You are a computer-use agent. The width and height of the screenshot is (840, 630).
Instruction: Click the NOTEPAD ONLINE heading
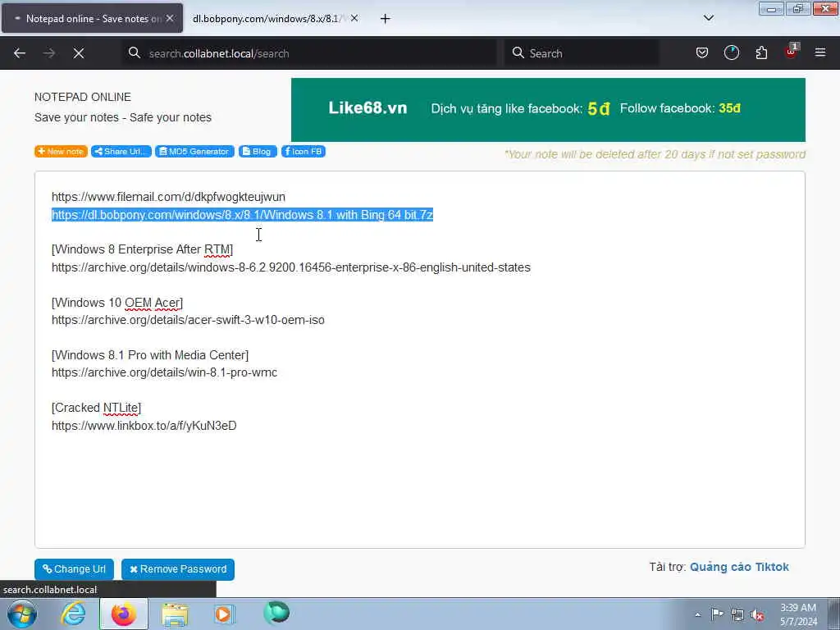[x=83, y=97]
